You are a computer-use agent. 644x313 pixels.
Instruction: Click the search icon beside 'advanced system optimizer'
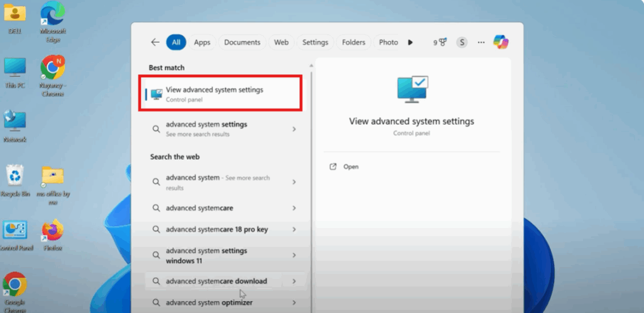(x=156, y=303)
